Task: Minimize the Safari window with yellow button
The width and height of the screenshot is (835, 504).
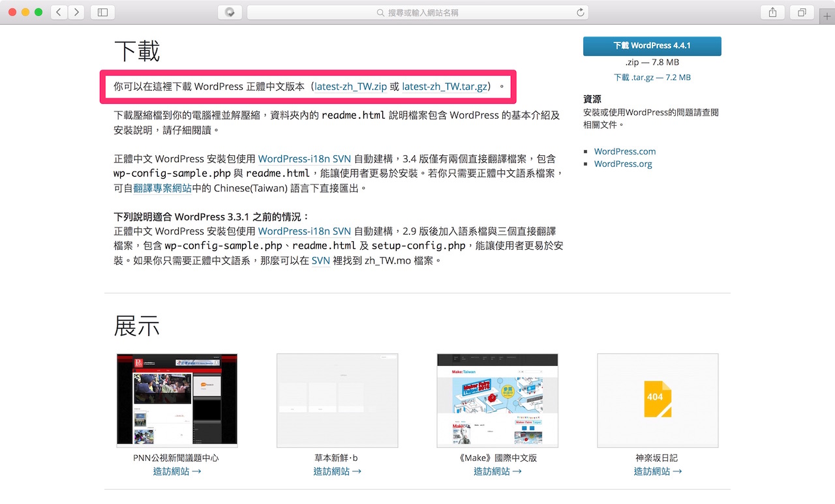Action: point(25,12)
